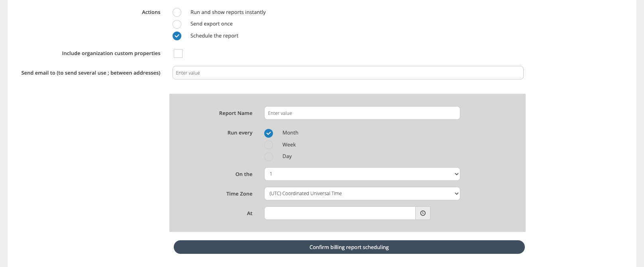Click the Time Zone field label
This screenshot has width=644, height=267.
tap(239, 194)
